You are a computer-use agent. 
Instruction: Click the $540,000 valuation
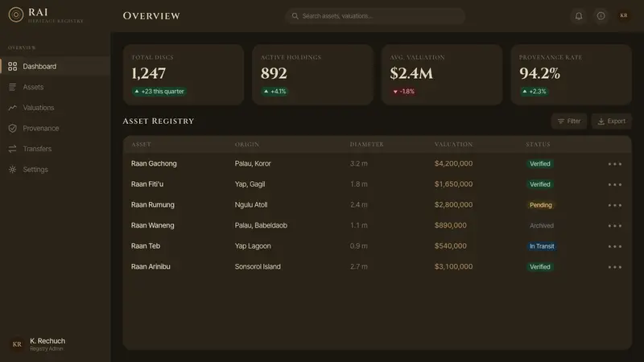(x=450, y=246)
